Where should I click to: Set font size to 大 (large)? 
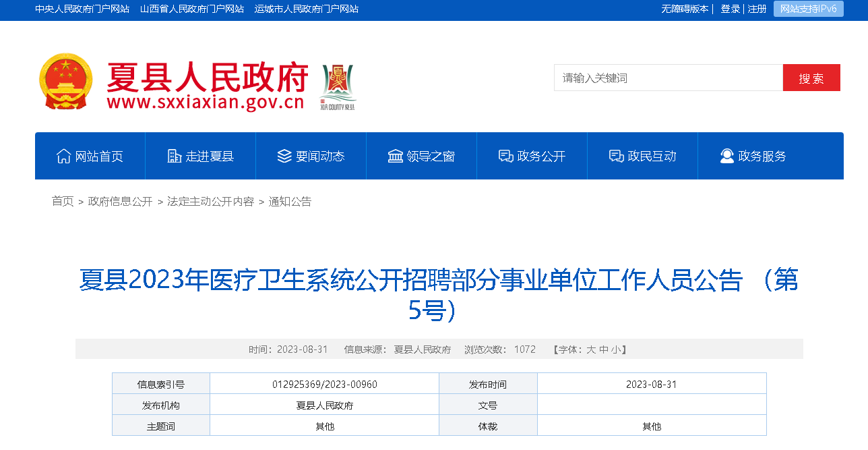[x=591, y=349]
